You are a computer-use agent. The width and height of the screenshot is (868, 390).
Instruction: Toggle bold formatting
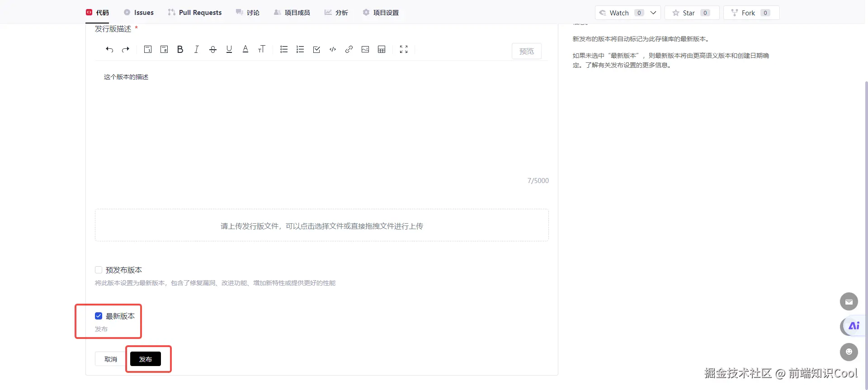tap(180, 50)
